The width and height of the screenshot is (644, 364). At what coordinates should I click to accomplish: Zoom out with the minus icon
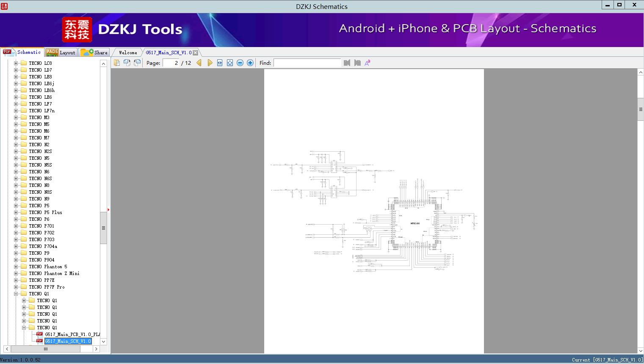[240, 63]
